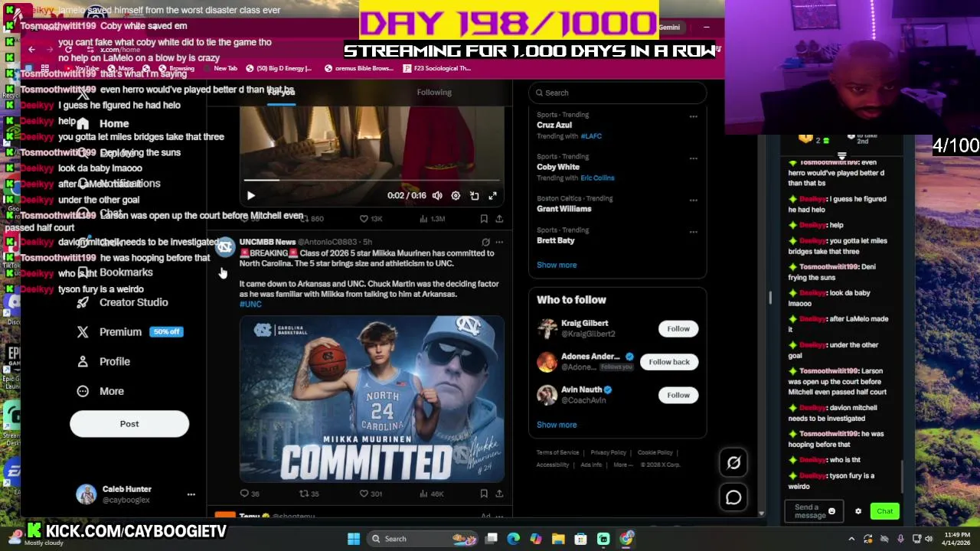The width and height of the screenshot is (980, 551).
Task: Mute the video using the speaker icon
Action: pos(437,196)
